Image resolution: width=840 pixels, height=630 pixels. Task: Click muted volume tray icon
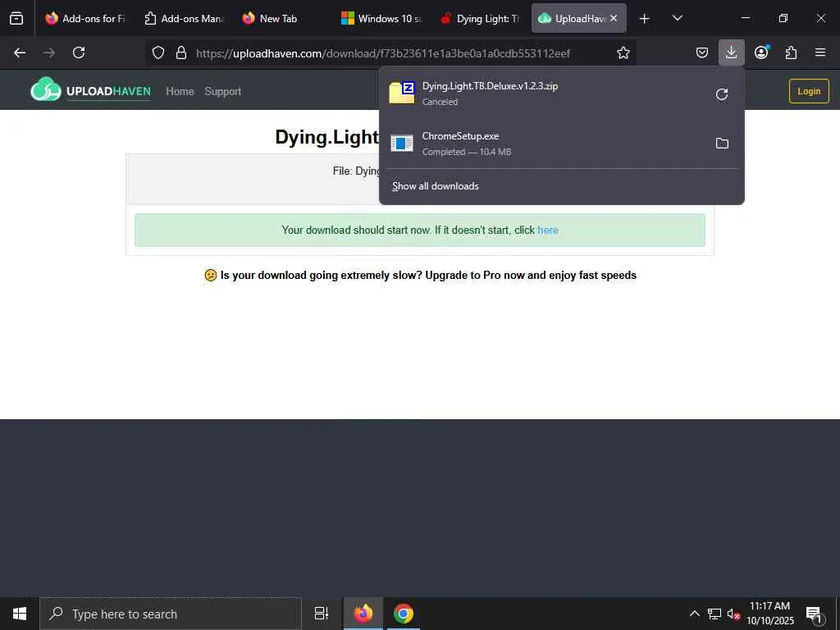click(733, 614)
